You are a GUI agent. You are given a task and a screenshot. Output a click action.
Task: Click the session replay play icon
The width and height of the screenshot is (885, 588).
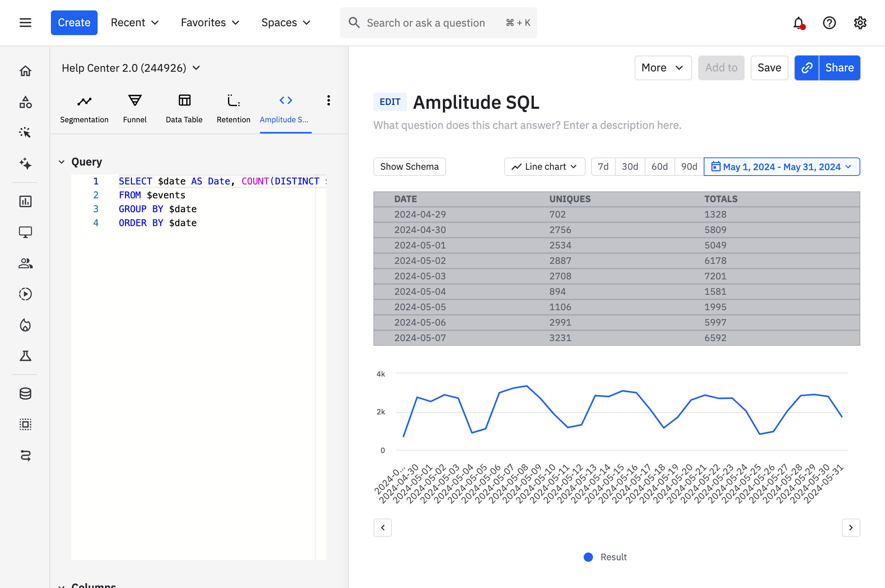click(x=25, y=294)
